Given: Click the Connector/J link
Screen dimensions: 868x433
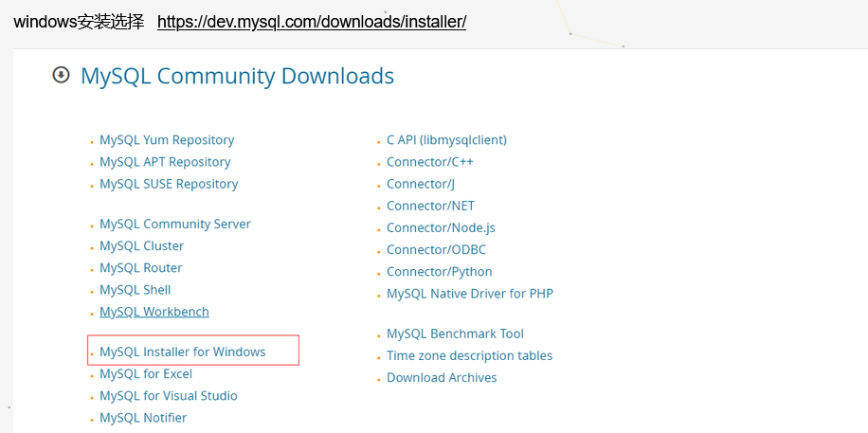Looking at the screenshot, I should pos(421,184).
